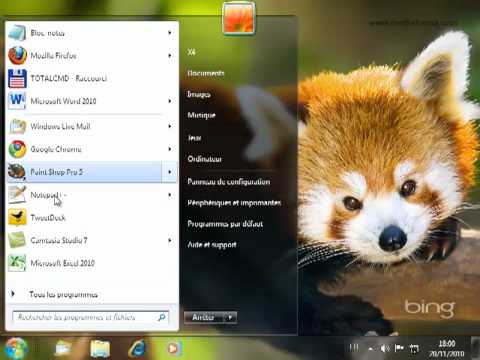Select the Microsoft Excel 2010 text entry
The height and width of the screenshot is (360, 480).
click(63, 263)
